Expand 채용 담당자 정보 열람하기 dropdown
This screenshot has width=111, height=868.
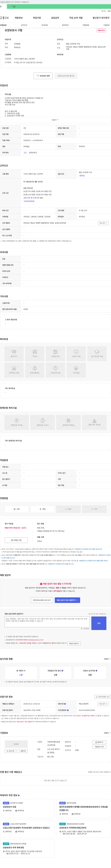tap(67, 600)
